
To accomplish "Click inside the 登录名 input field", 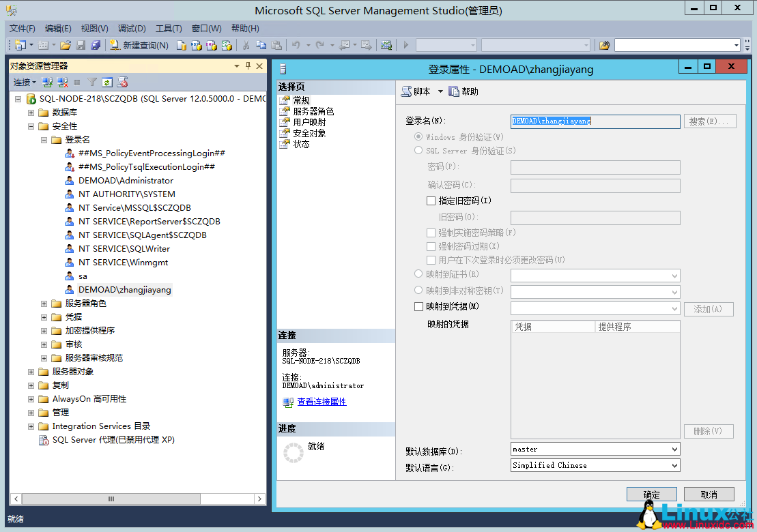I will tap(594, 121).
